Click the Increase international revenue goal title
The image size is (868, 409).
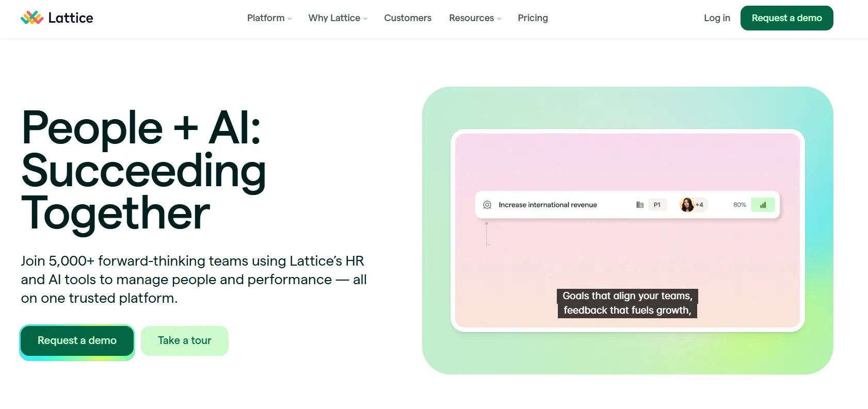[548, 205]
